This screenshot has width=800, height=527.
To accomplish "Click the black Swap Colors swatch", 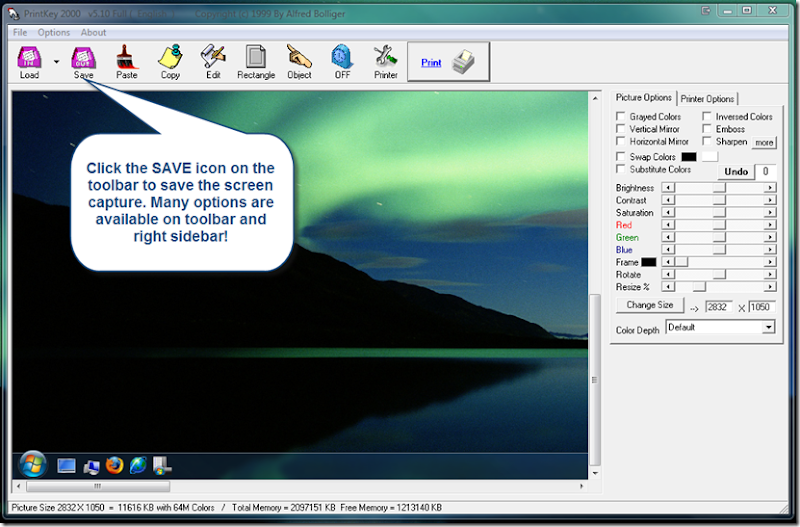I will [x=689, y=157].
